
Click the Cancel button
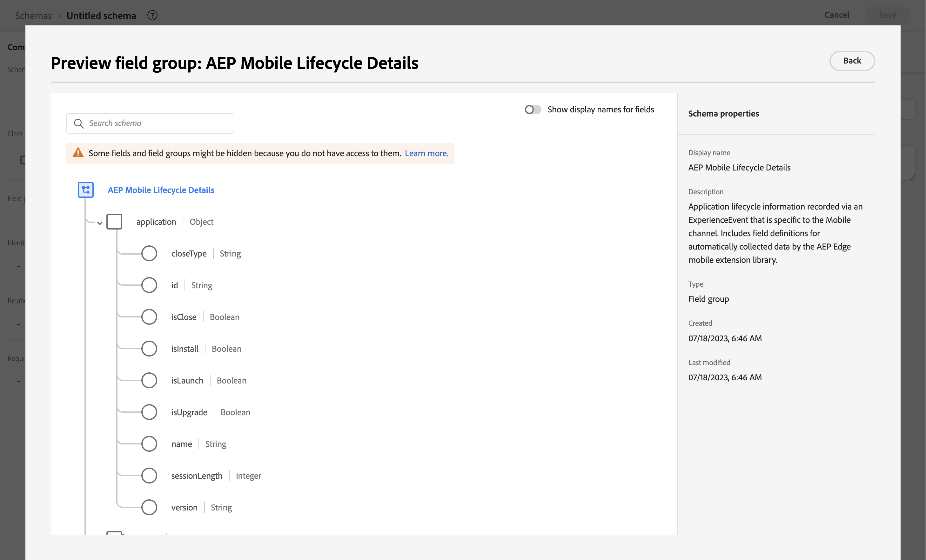coord(836,15)
